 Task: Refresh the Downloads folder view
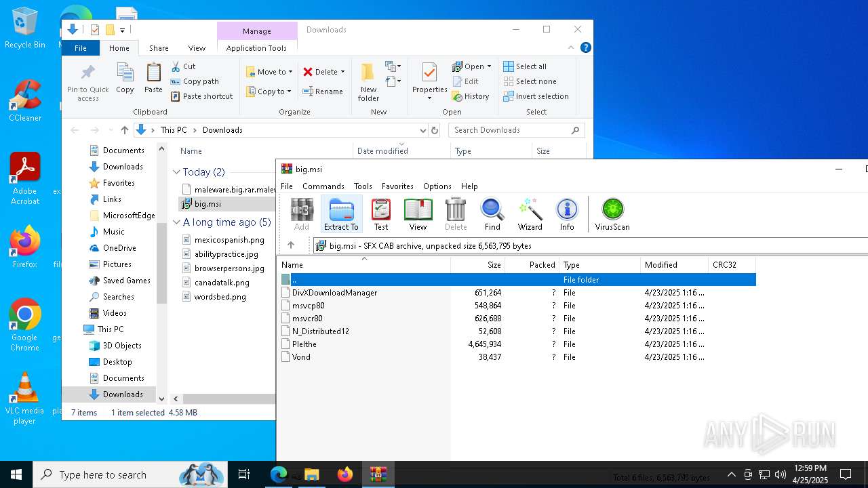(x=435, y=130)
